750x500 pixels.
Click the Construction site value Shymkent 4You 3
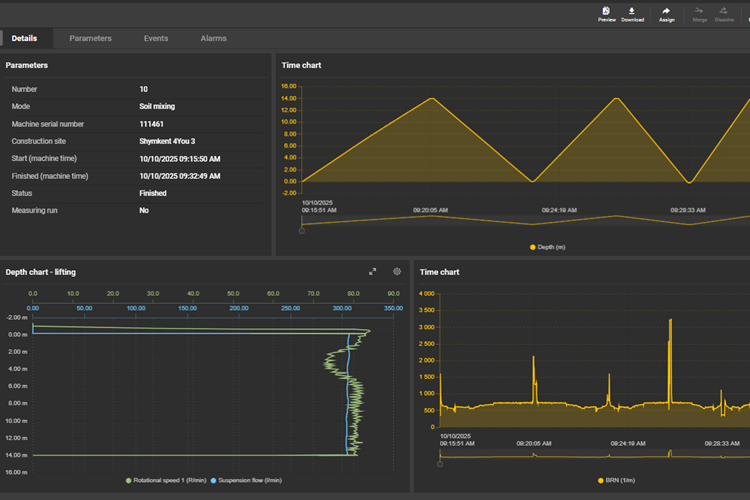(x=167, y=141)
